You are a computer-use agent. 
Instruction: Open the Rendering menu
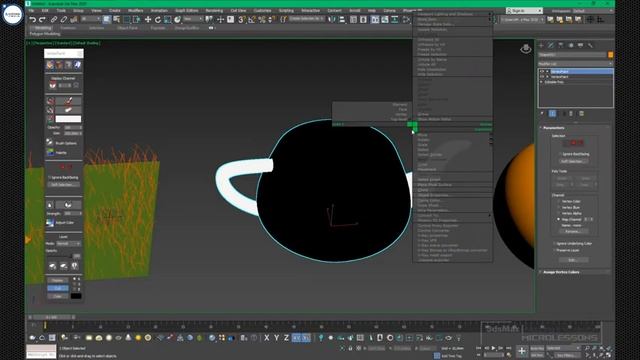coord(214,11)
